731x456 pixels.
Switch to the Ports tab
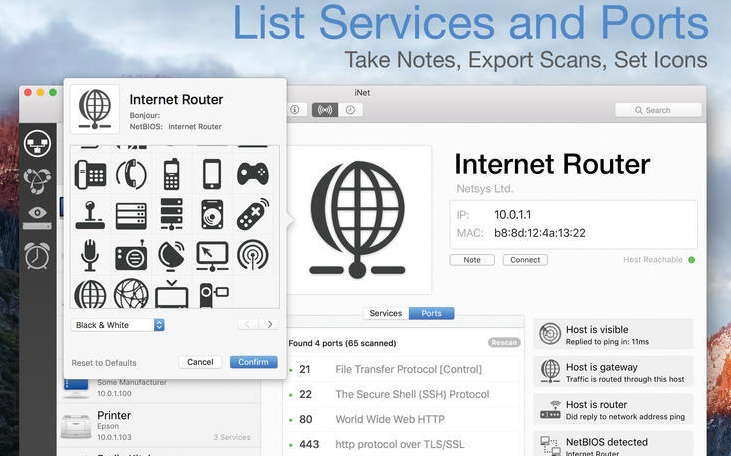(432, 313)
